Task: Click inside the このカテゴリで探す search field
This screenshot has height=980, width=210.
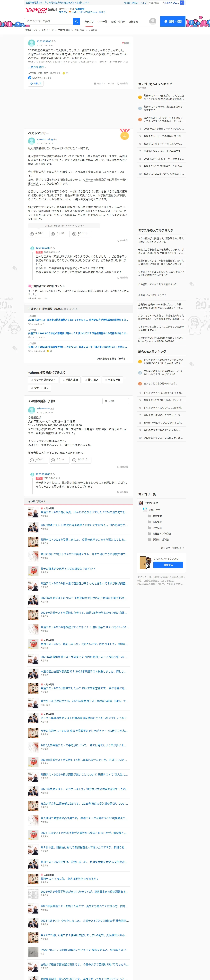Action: coord(49,21)
